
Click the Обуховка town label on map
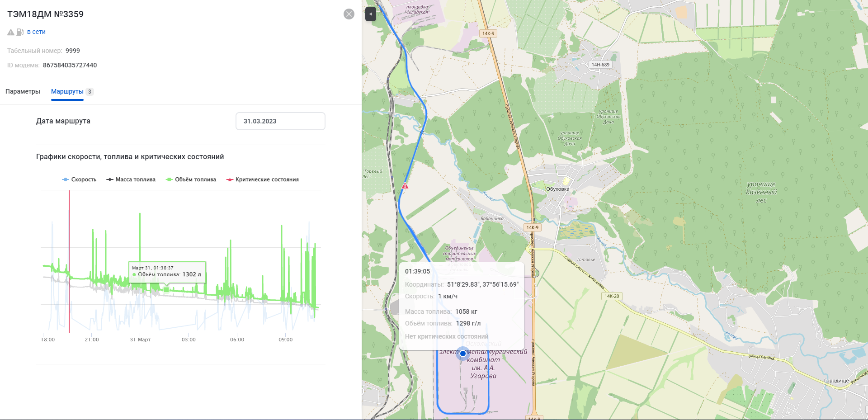click(557, 189)
